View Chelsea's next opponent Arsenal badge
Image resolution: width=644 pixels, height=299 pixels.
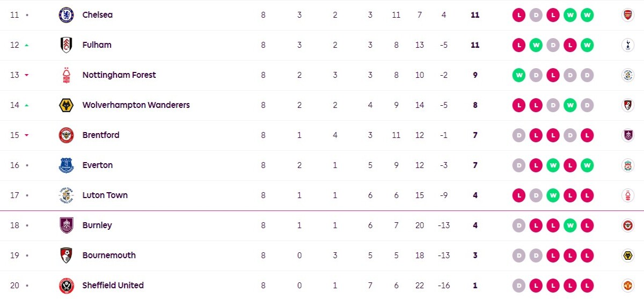[x=627, y=15]
